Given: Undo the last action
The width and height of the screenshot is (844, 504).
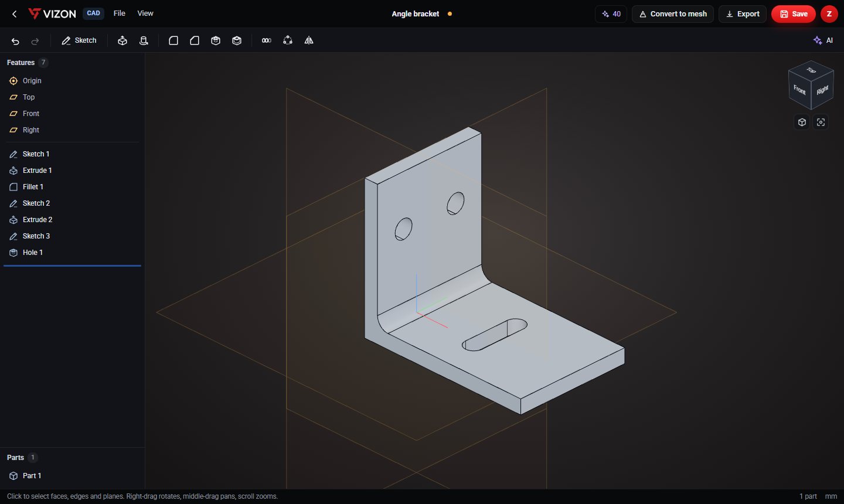Looking at the screenshot, I should tap(15, 40).
